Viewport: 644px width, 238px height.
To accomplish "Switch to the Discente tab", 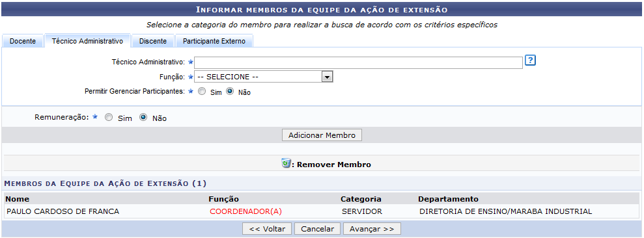I will point(153,41).
